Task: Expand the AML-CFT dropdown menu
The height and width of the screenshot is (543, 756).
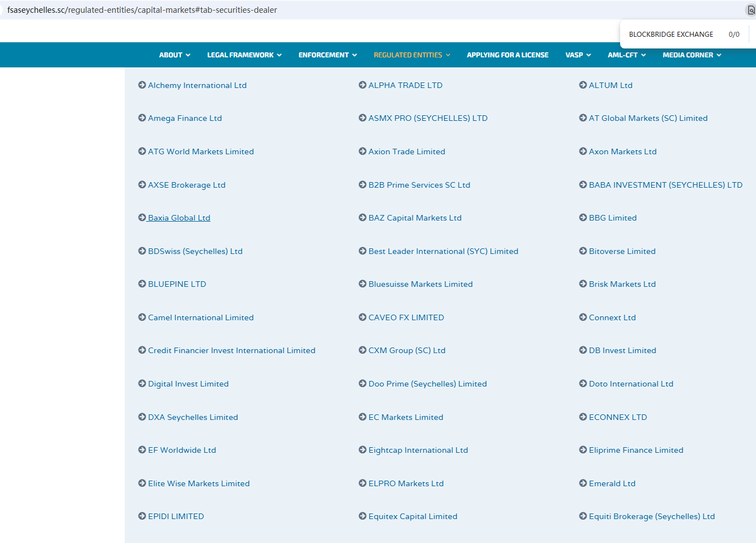Action: (627, 55)
